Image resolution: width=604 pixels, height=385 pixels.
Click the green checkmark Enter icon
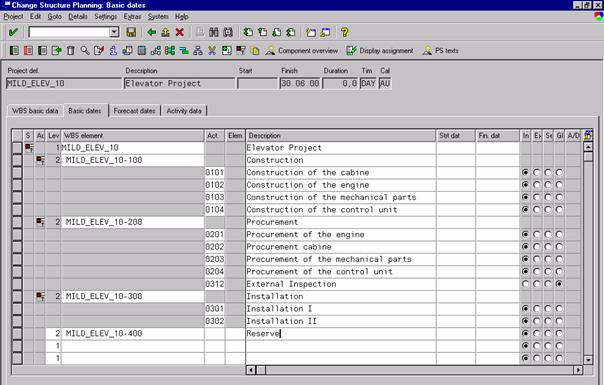coord(13,32)
